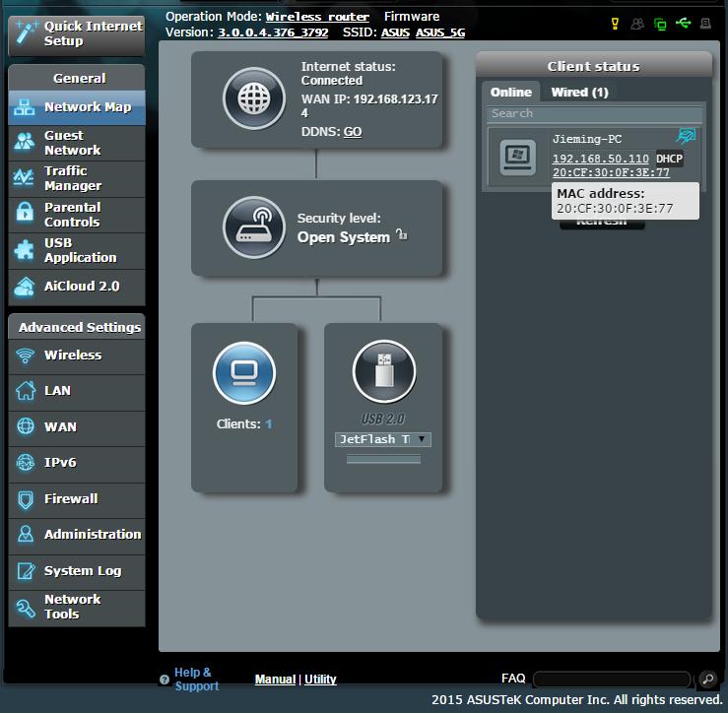Open Quick Internet Setup wizard
Viewport: 728px width, 713px height.
(x=77, y=34)
